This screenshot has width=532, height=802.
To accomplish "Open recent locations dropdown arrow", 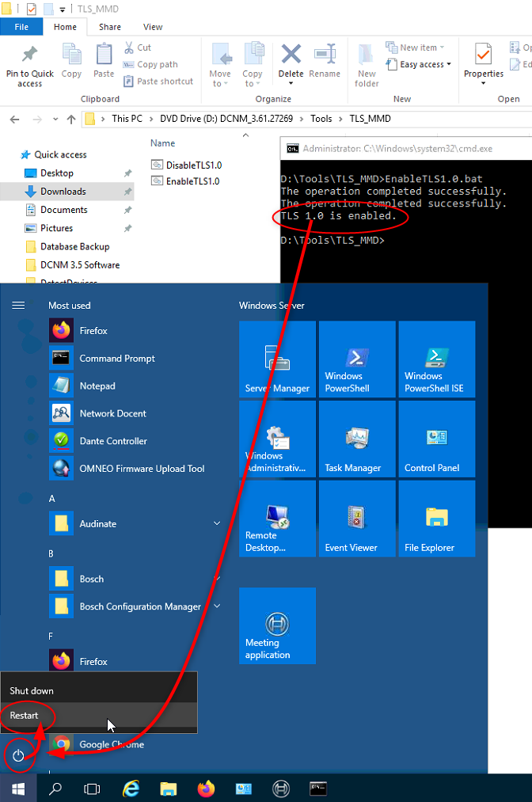I will coord(55,120).
